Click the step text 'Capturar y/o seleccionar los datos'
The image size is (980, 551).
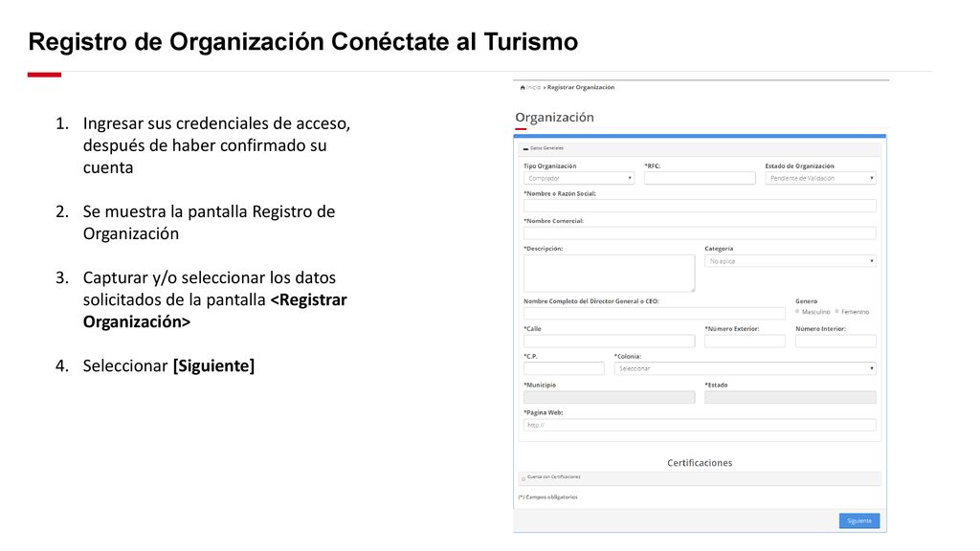point(210,278)
